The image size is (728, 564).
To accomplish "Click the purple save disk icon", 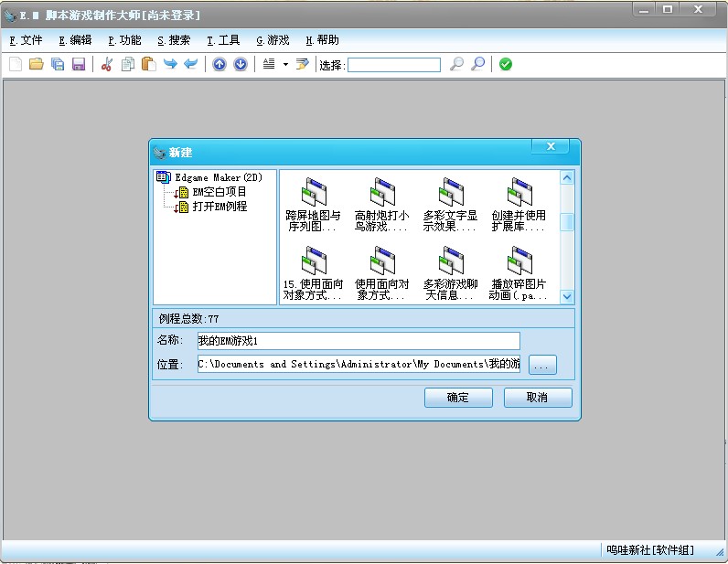I will (x=79, y=64).
